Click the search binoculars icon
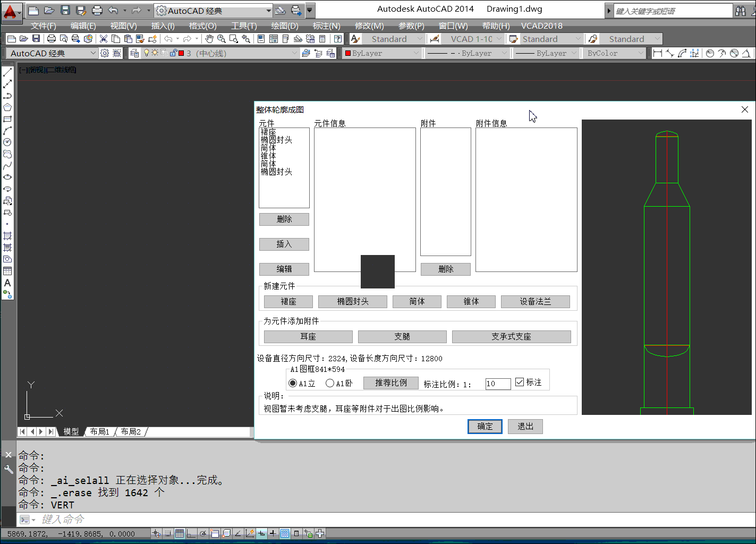Screen dimensions: 756x544 tap(741, 11)
